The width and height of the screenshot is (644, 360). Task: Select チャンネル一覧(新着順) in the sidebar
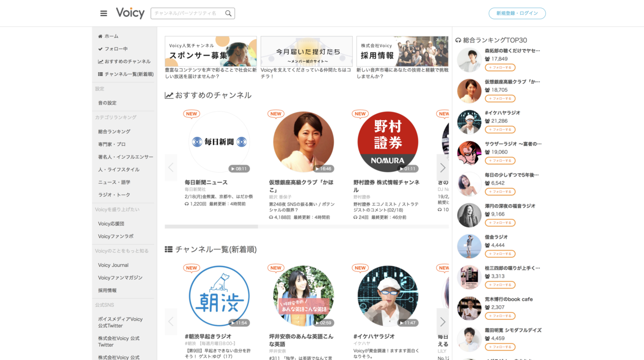click(x=126, y=74)
